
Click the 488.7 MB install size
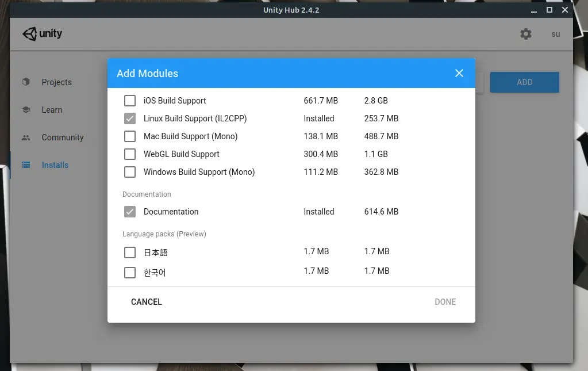(x=381, y=136)
